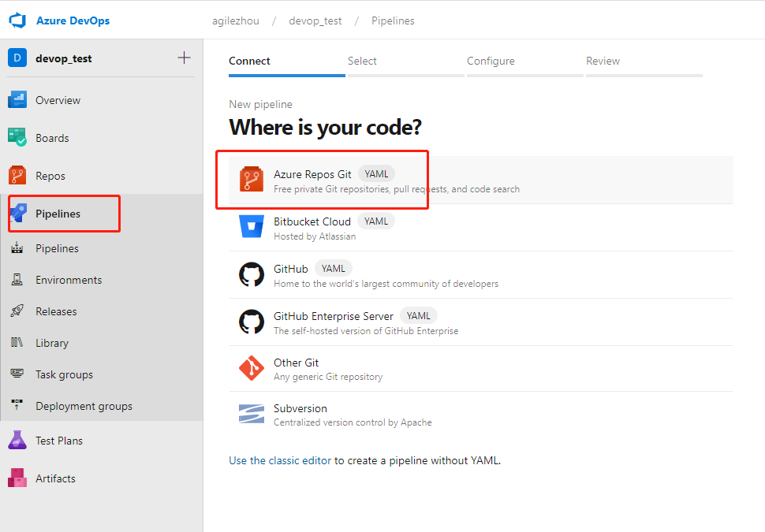The width and height of the screenshot is (765, 532).
Task: Open the Boards section label
Action: 52,138
